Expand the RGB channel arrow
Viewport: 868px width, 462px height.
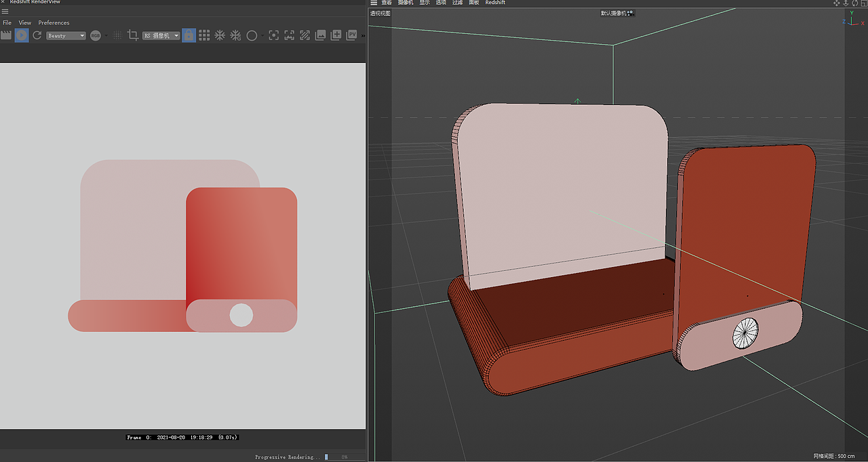click(x=106, y=35)
